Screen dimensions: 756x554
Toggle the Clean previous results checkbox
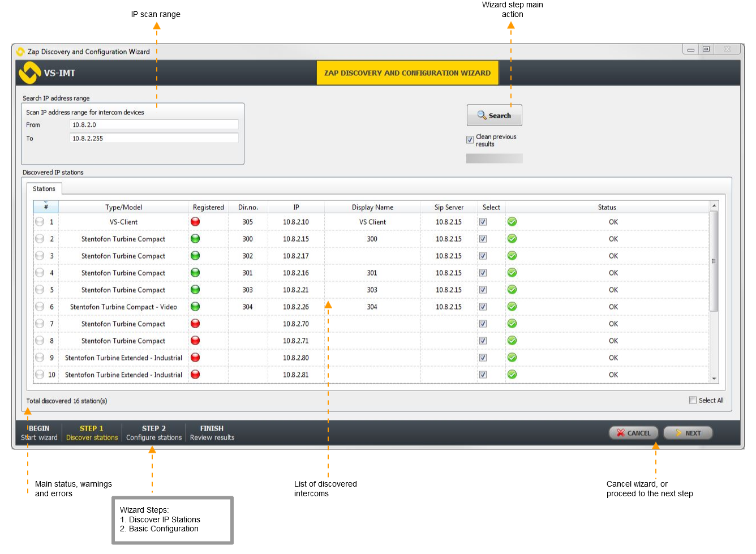[x=470, y=140]
